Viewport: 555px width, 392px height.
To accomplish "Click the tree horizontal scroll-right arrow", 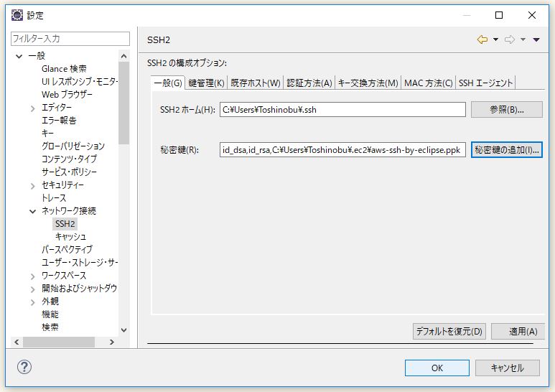I will coord(112,342).
